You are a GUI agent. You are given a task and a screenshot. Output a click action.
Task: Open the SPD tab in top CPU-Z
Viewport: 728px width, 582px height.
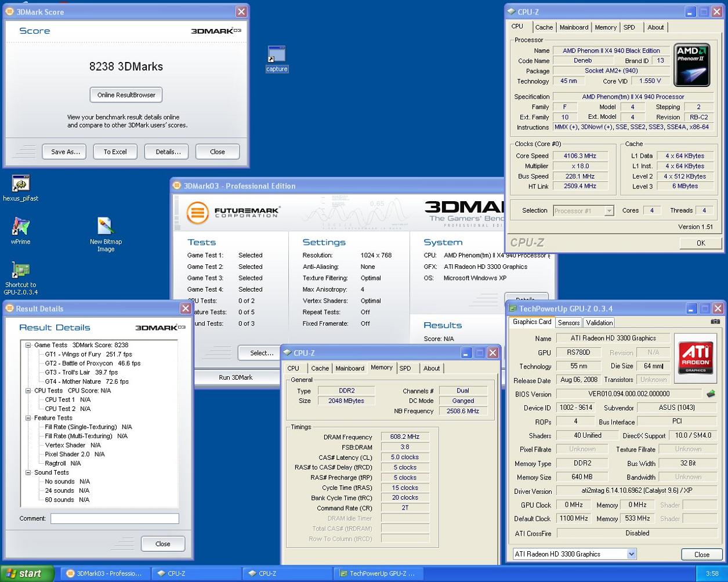point(629,27)
